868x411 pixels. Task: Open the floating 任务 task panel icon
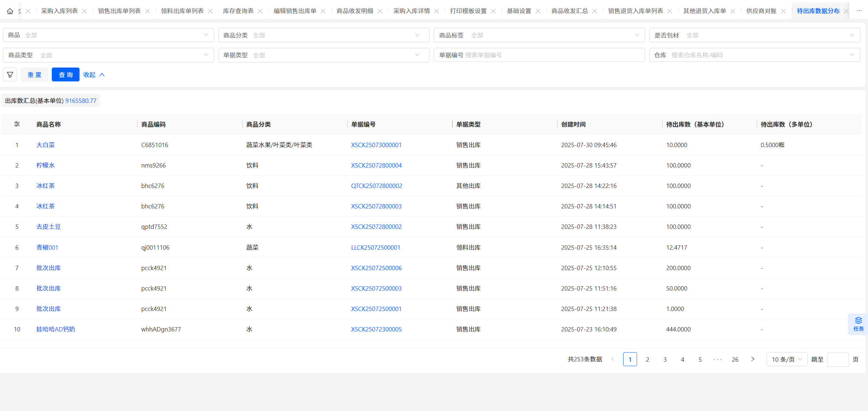tap(858, 324)
